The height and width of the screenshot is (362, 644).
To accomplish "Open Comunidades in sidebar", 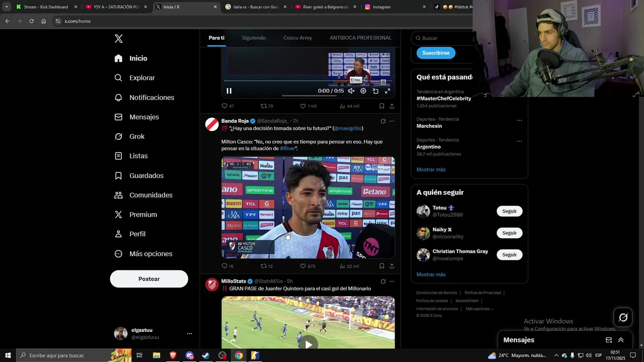I will (143, 195).
